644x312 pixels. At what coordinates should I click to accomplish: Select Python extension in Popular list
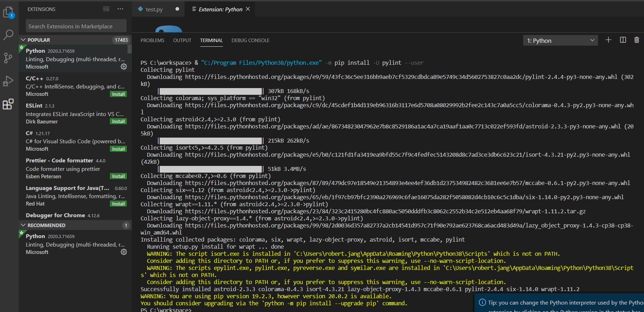75,58
